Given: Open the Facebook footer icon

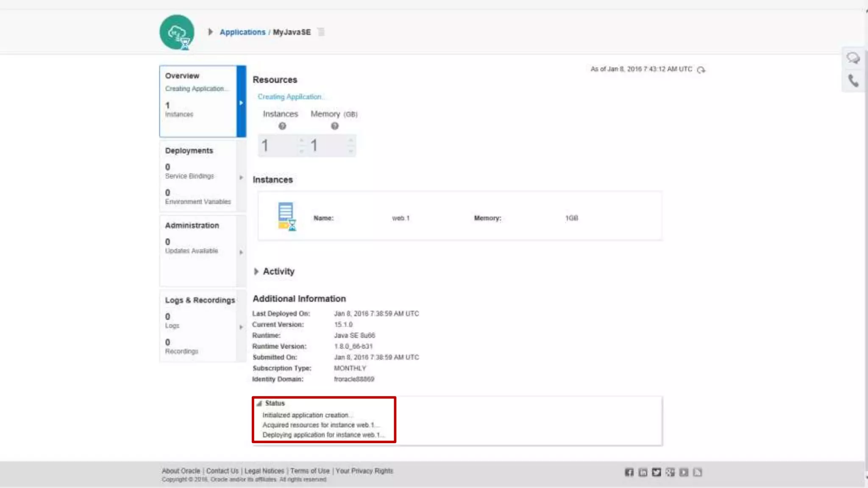Looking at the screenshot, I should pos(629,472).
